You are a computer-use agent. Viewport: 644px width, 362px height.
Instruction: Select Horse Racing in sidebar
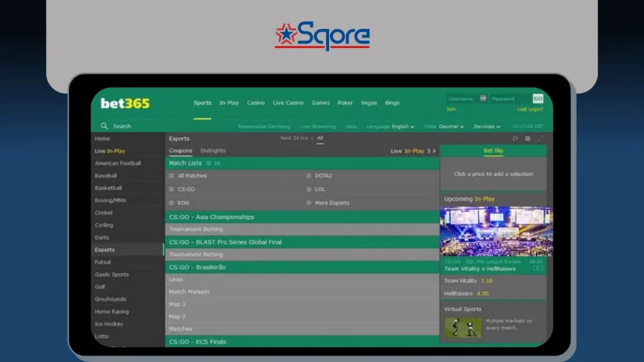pyautogui.click(x=112, y=312)
